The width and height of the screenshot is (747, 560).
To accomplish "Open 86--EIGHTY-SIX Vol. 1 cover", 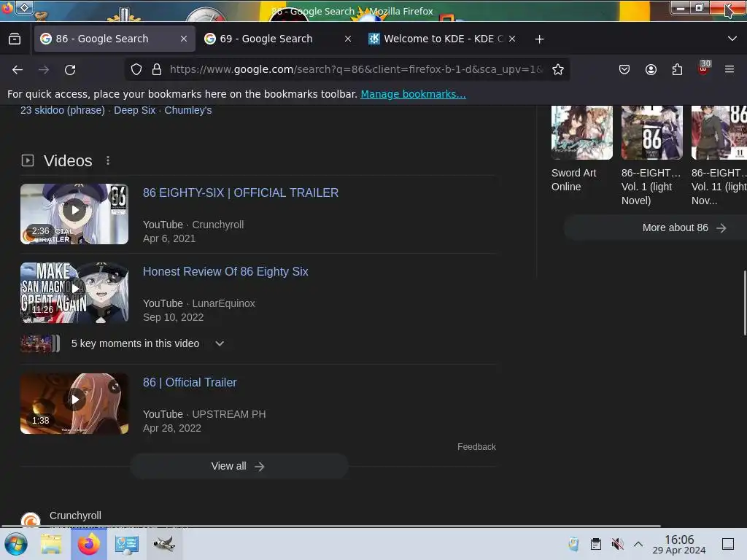I will pos(651,133).
